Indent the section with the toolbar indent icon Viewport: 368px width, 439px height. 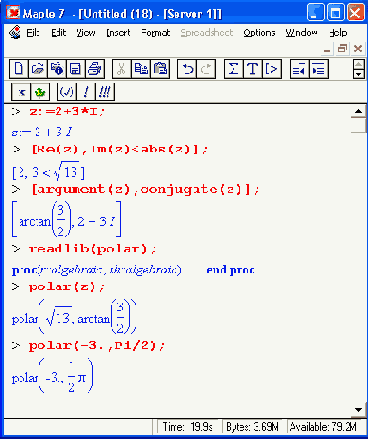[x=318, y=69]
